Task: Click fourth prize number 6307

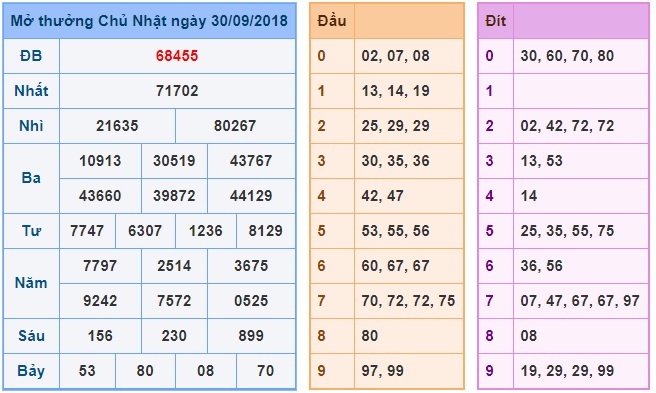Action: (x=145, y=231)
